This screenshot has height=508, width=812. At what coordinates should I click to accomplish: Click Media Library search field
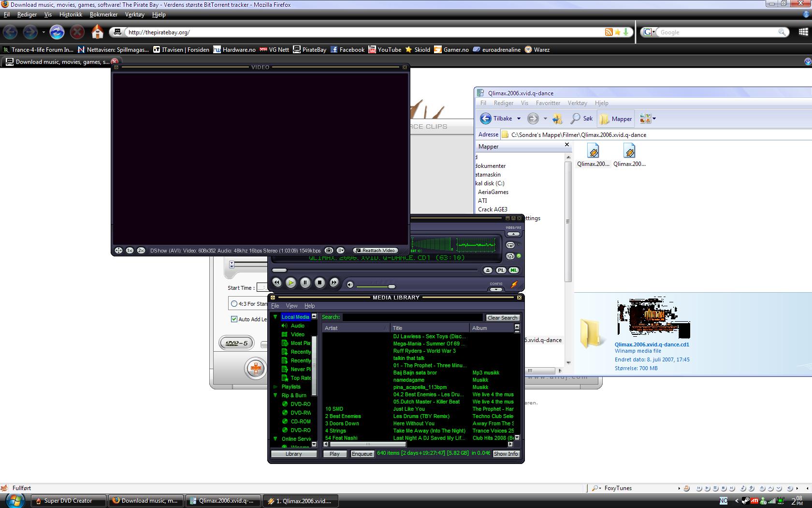[413, 317]
